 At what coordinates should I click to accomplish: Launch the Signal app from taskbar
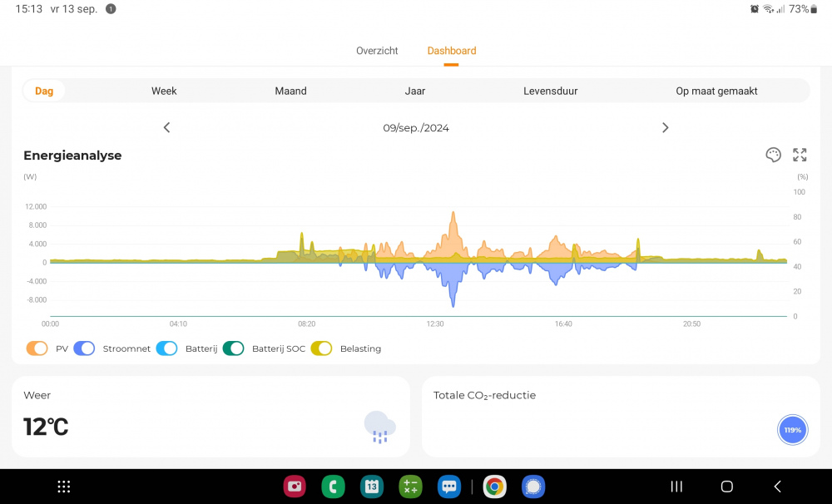click(x=533, y=487)
